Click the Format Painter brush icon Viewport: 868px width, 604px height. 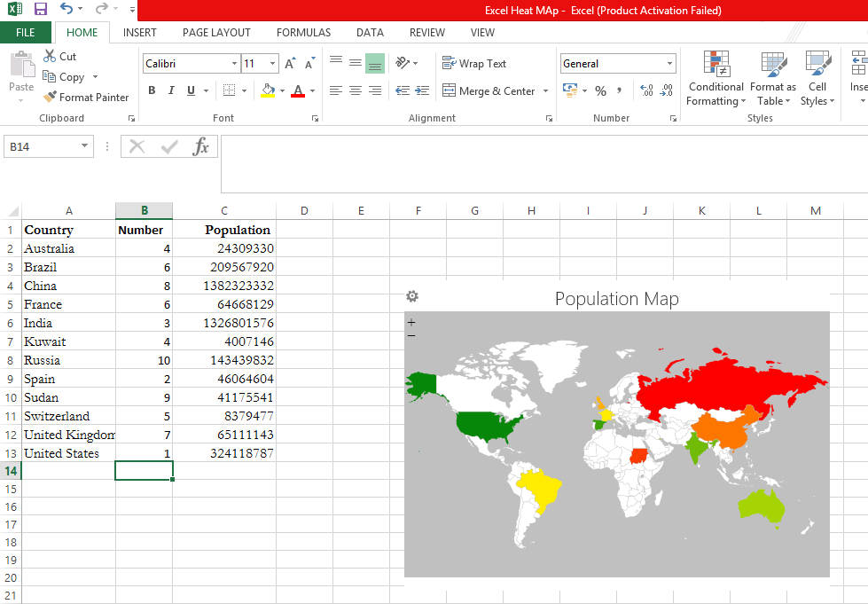50,97
